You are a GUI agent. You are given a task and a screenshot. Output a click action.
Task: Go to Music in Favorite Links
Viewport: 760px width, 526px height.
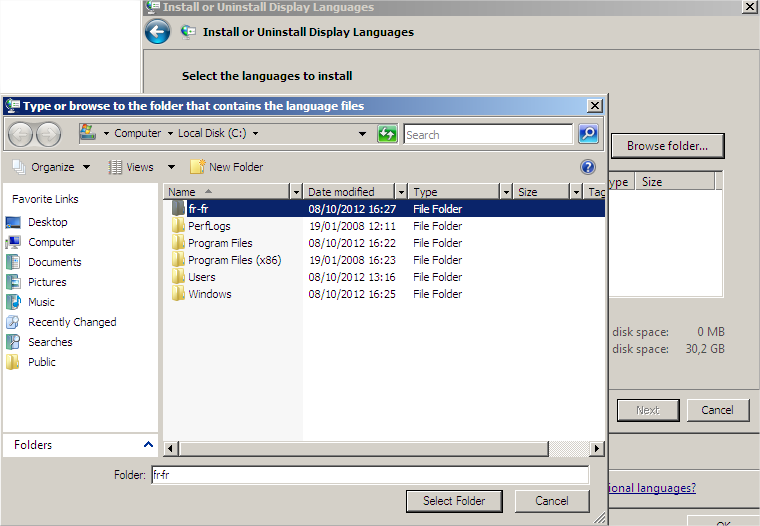[x=41, y=302]
